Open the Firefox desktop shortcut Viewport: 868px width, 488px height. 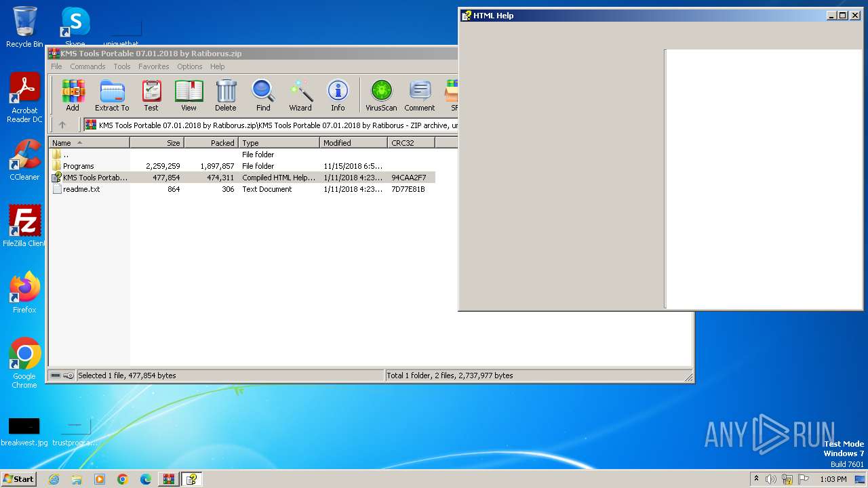pyautogui.click(x=24, y=292)
